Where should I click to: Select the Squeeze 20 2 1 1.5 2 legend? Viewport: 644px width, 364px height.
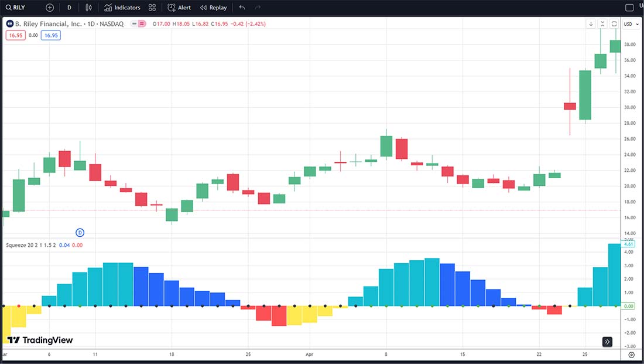(31, 245)
